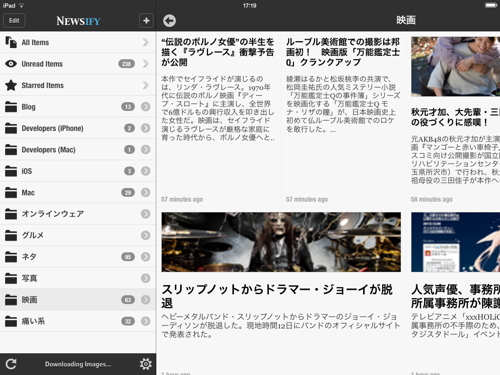Select the ネタ folder

[x=78, y=257]
